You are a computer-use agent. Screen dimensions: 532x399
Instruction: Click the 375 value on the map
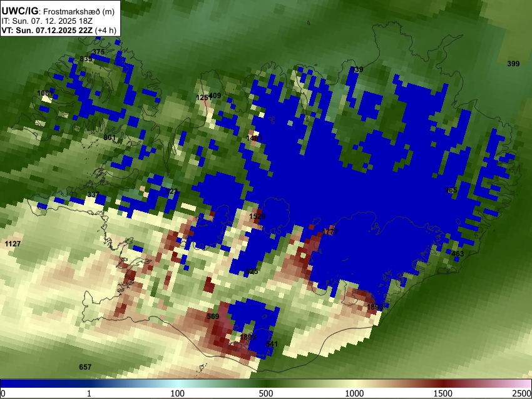pos(98,52)
